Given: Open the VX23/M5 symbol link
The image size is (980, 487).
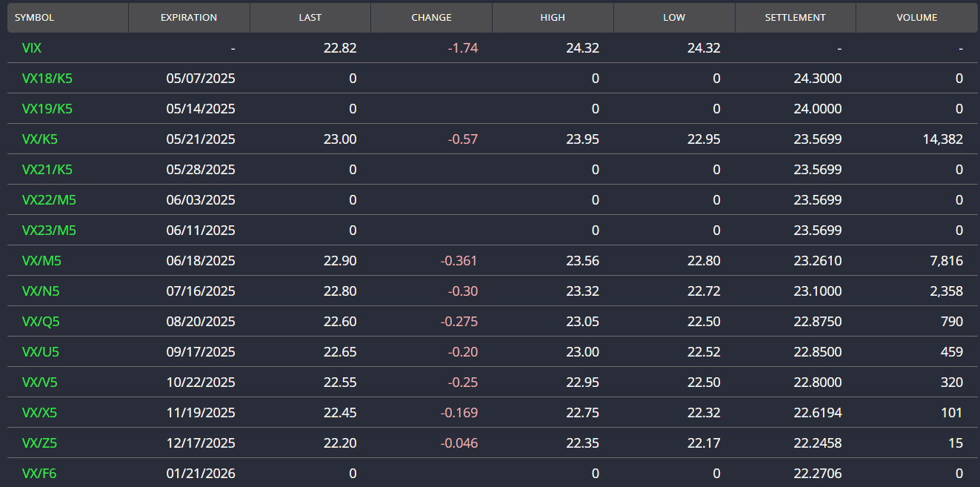Looking at the screenshot, I should 49,231.
